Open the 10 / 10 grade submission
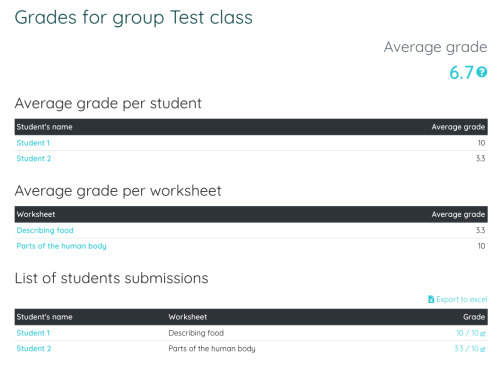The width and height of the screenshot is (500, 373). 467,333
